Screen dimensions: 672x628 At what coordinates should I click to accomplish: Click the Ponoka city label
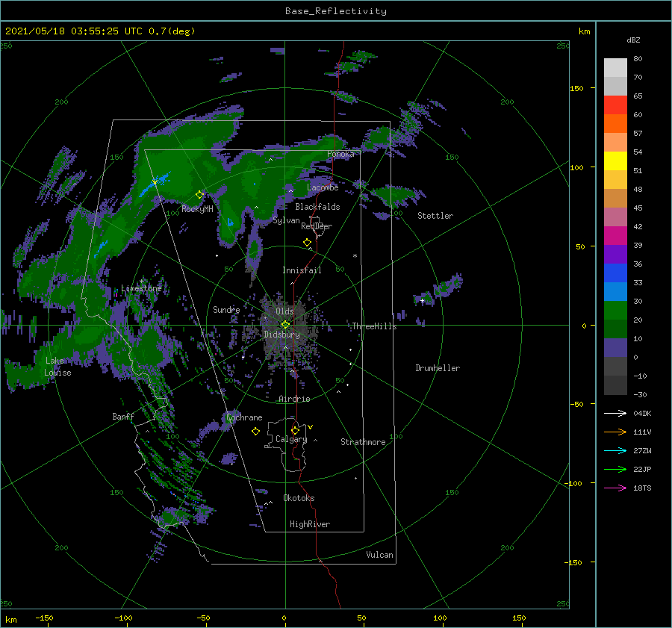(x=340, y=154)
